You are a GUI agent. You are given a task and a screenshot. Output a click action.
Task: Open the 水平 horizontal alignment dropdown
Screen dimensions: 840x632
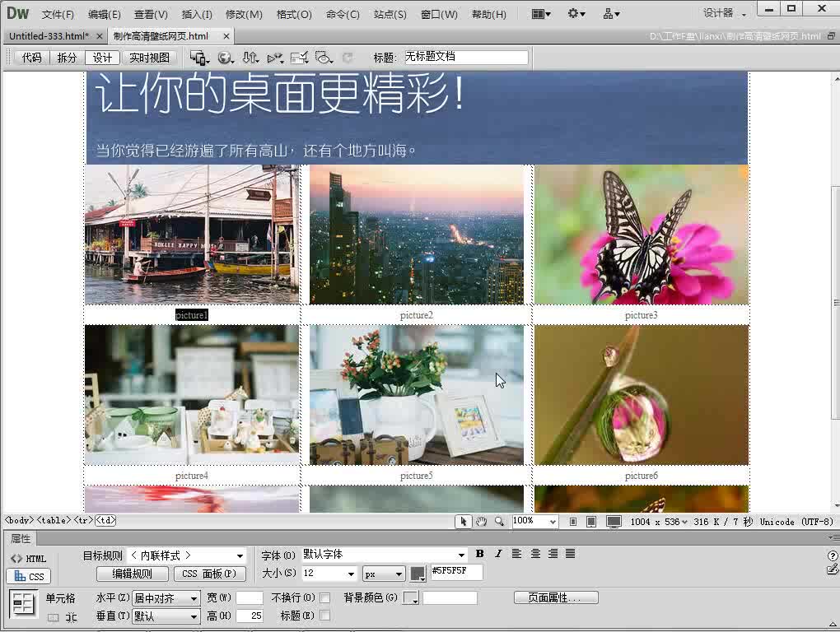pos(167,598)
